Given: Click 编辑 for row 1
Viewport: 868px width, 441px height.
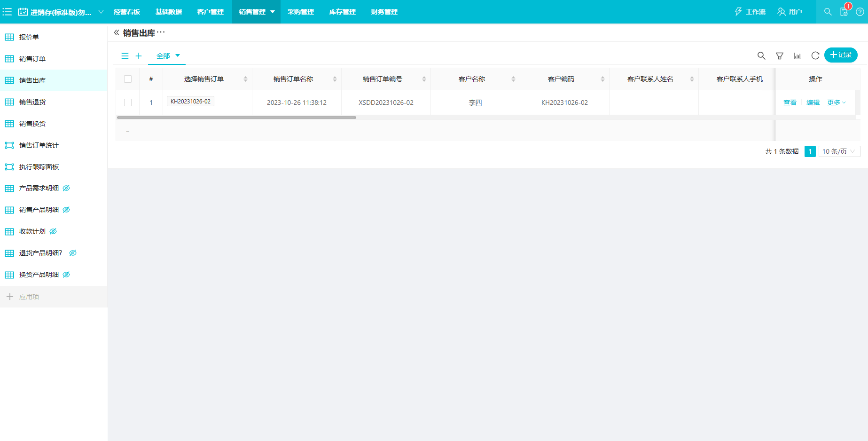Looking at the screenshot, I should (813, 102).
